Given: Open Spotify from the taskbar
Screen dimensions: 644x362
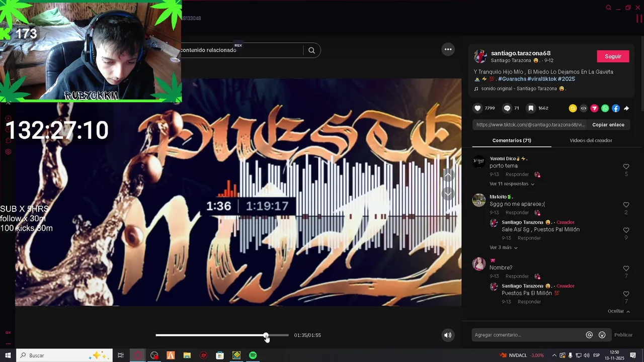Looking at the screenshot, I should [253, 355].
